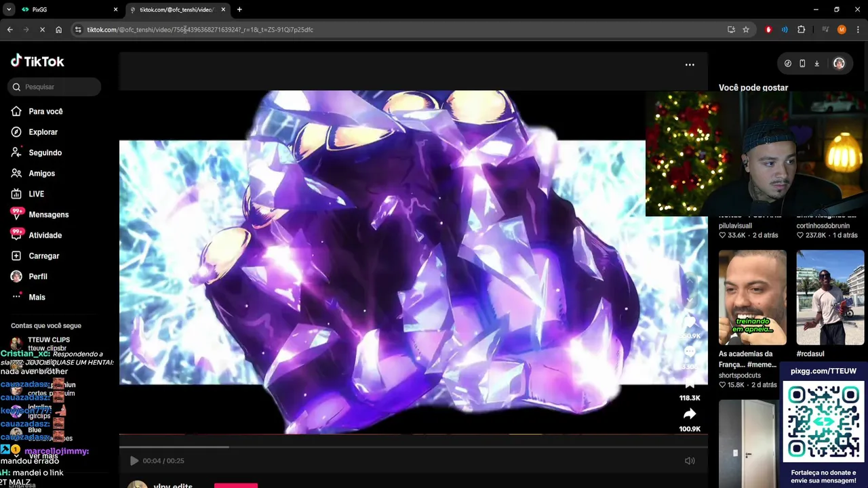Viewport: 868px width, 488px height.
Task: Play the video with play button
Action: pos(134,461)
